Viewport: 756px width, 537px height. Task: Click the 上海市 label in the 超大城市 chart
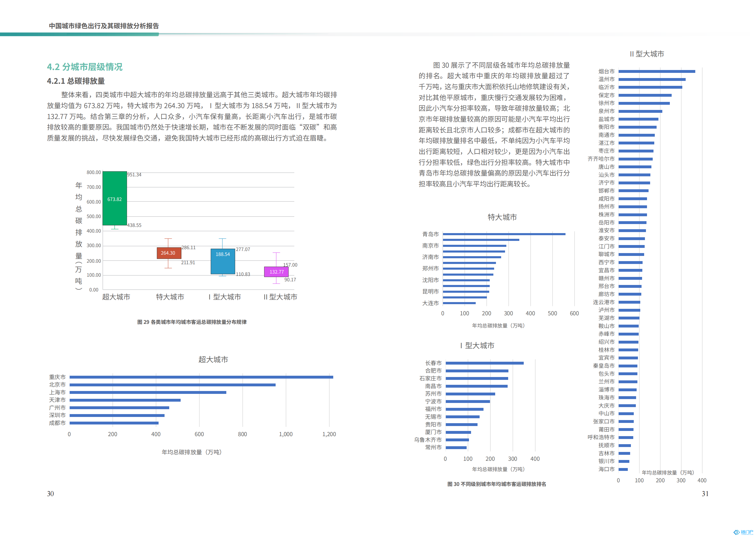[x=57, y=393]
